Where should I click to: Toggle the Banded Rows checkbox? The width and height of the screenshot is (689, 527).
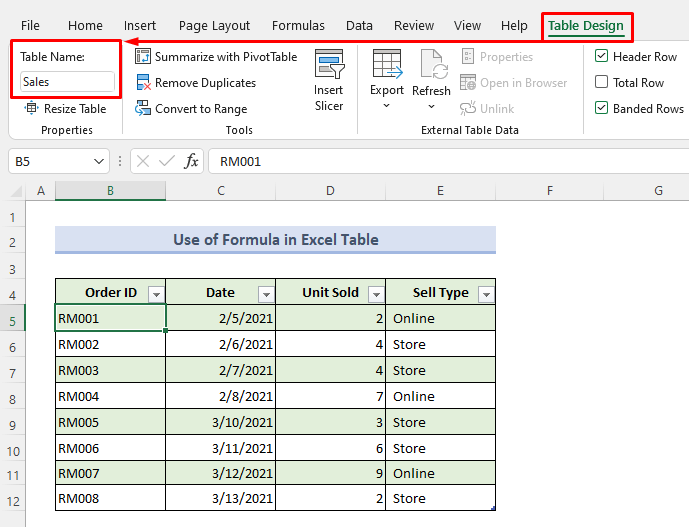click(601, 108)
